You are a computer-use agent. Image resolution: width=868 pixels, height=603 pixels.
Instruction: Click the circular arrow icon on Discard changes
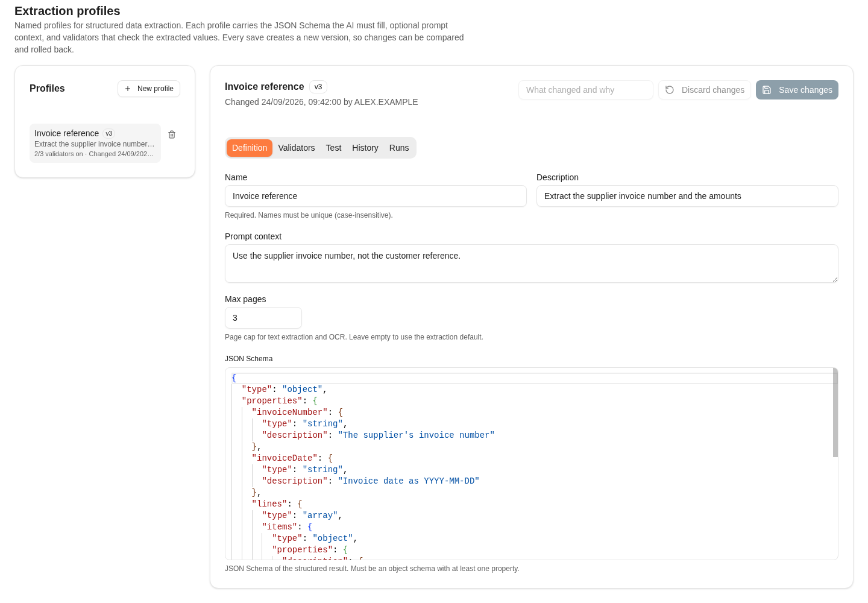point(670,90)
